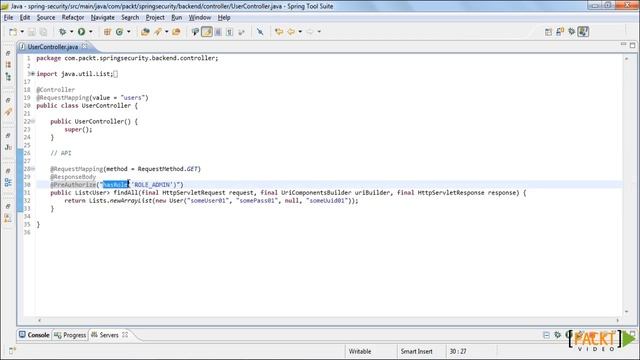The height and width of the screenshot is (360, 640).
Task: Click the highlighted hasRole text
Action: coord(116,185)
